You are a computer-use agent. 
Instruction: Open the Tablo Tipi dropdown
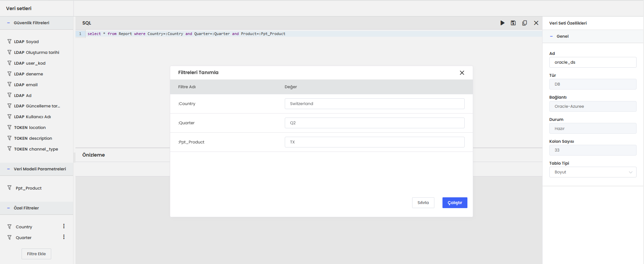(592, 172)
